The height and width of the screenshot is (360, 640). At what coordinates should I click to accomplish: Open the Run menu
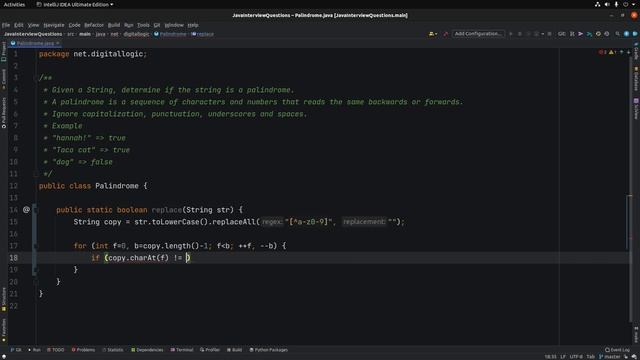[x=129, y=25]
